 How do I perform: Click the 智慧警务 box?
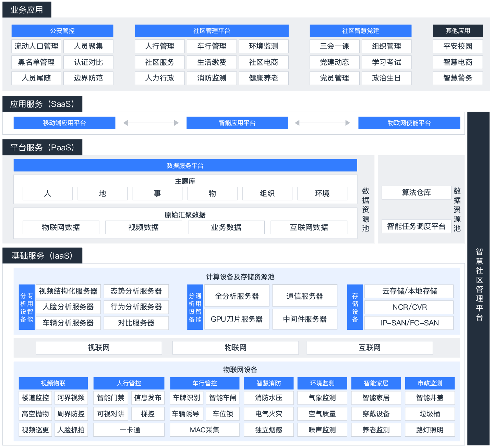click(x=458, y=78)
